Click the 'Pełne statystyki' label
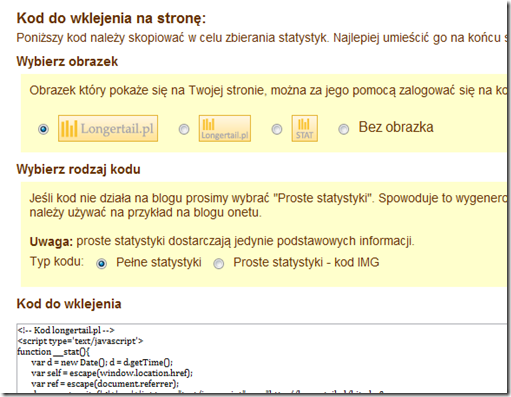 (159, 262)
